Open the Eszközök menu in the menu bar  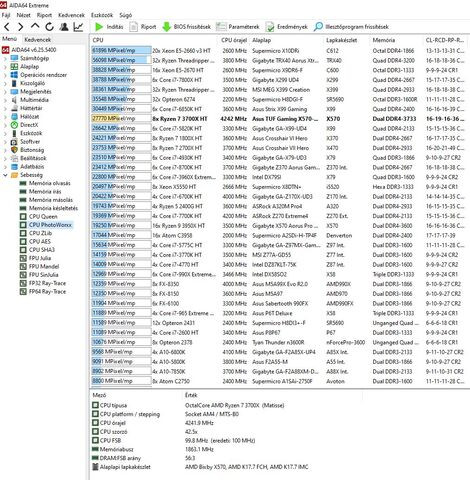pyautogui.click(x=102, y=15)
